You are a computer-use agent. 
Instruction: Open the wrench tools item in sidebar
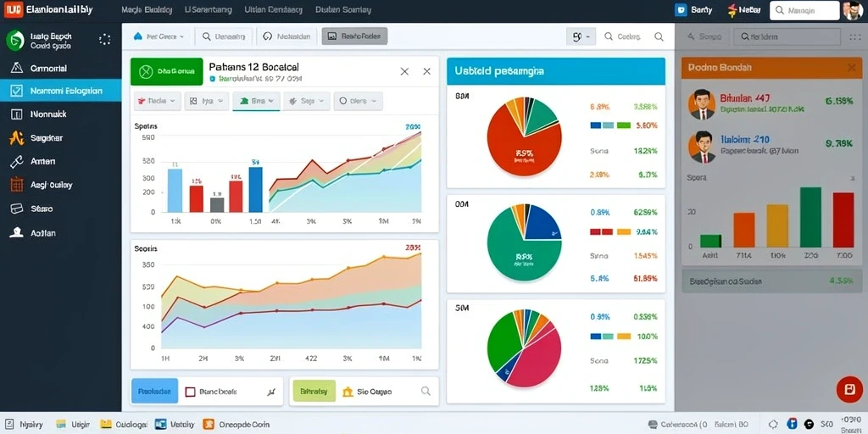[16, 162]
